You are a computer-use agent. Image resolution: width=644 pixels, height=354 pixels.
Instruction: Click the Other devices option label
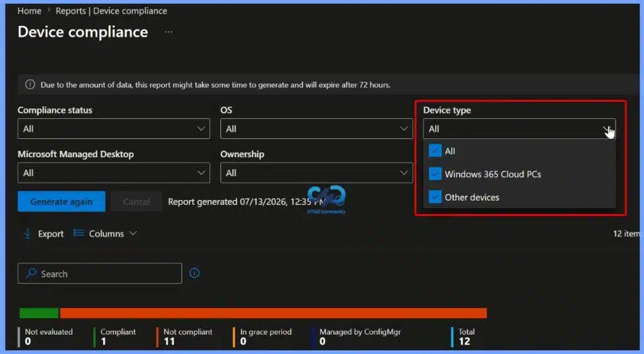point(472,197)
